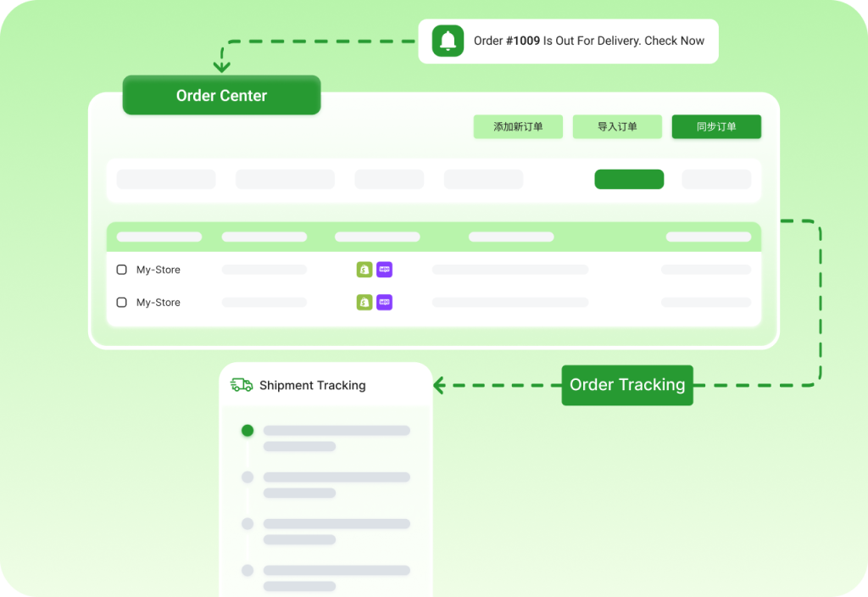Click the leftmost filter field in filter bar
868x597 pixels.
[166, 180]
